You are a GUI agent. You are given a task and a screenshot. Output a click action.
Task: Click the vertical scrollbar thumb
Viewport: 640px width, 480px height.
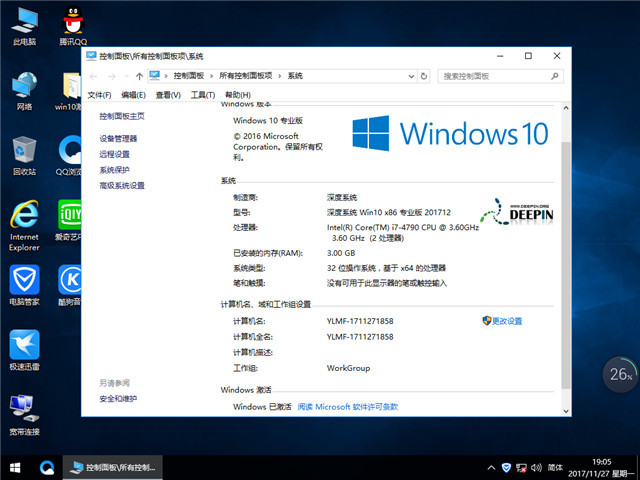[566, 265]
